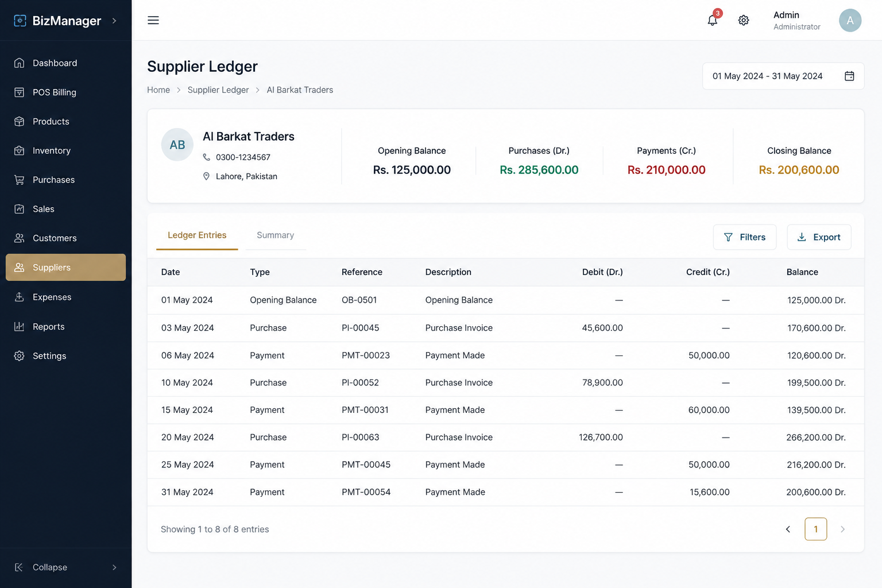Viewport: 882px width, 588px height.
Task: Click the POS Billing sidebar icon
Action: (20, 92)
